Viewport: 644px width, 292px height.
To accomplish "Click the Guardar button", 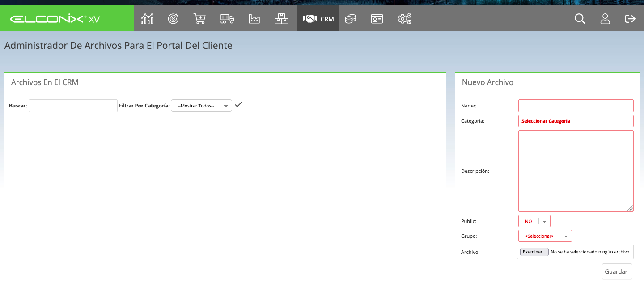I will 617,271.
